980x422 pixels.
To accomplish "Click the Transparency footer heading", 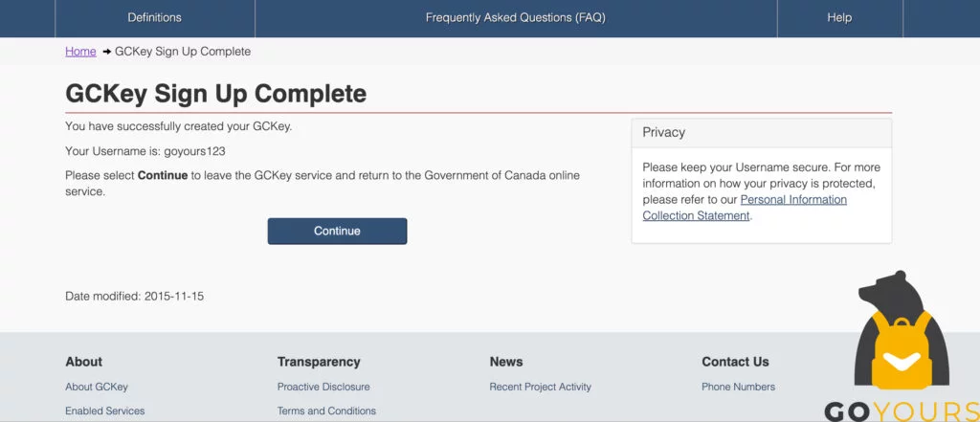I will click(x=319, y=362).
